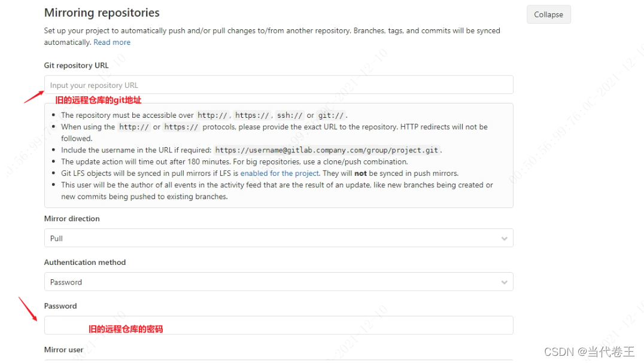
Task: Click the Mirror direction label
Action: [72, 219]
